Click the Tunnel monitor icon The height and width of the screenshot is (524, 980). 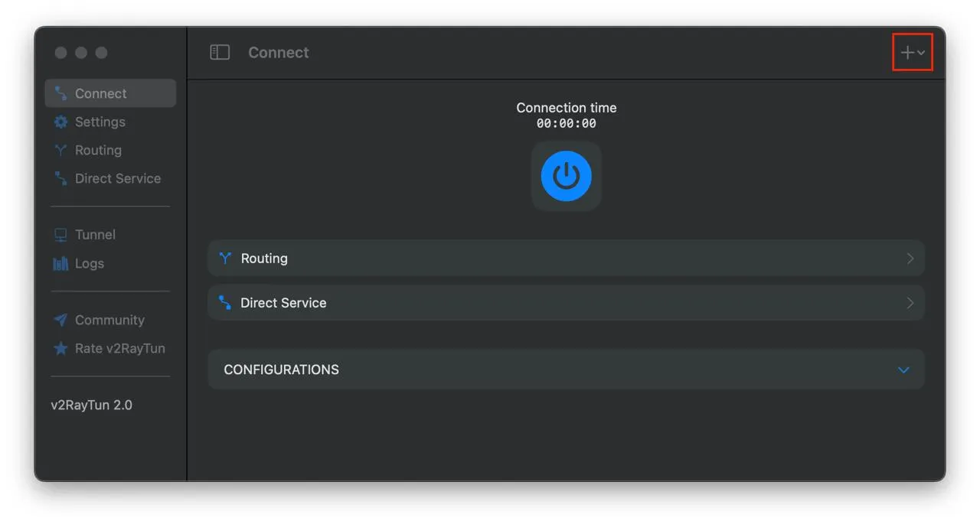coord(60,235)
